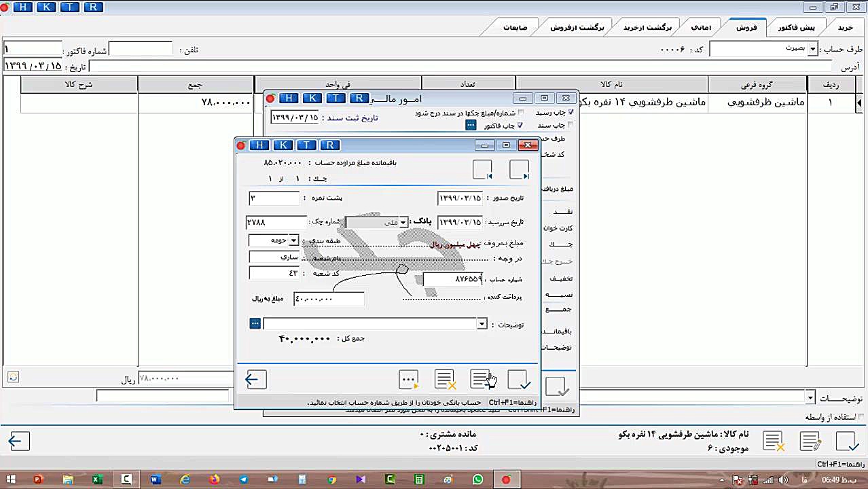Expand main window توضیحات dropdown arrow
This screenshot has width=868, height=489.
810,397
